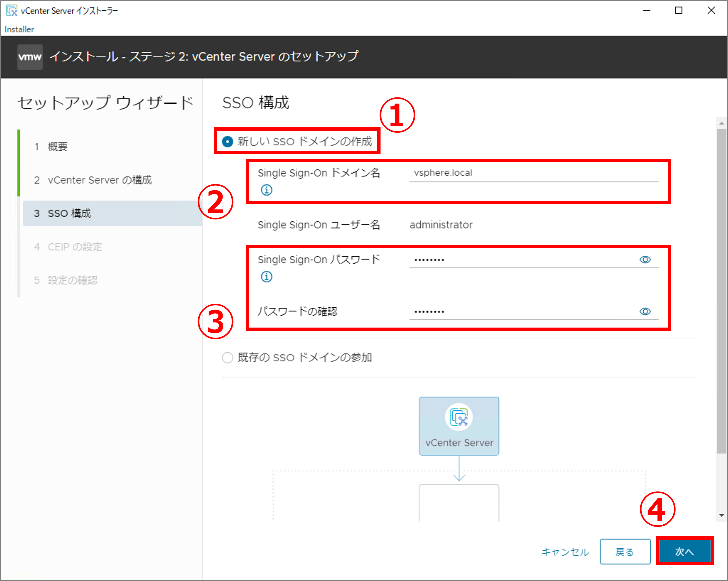Show the Single Sign-On password with the eye icon
The height and width of the screenshot is (581, 728).
[645, 260]
